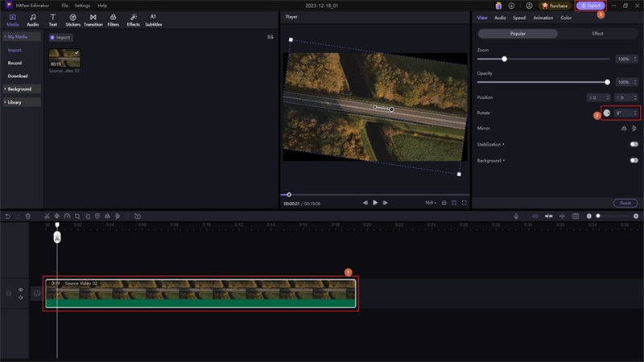Open the Transition panel
The image size is (644, 362).
[x=93, y=20]
